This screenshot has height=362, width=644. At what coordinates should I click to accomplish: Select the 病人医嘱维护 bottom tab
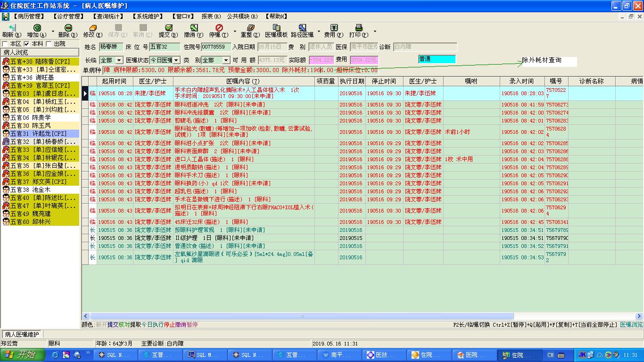(x=22, y=334)
